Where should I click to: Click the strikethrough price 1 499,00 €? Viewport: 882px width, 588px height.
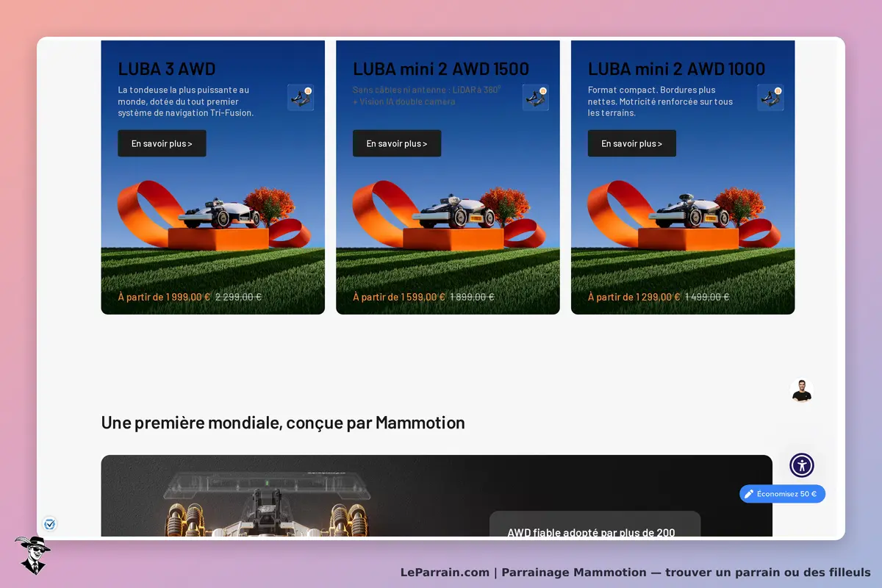[x=707, y=297]
